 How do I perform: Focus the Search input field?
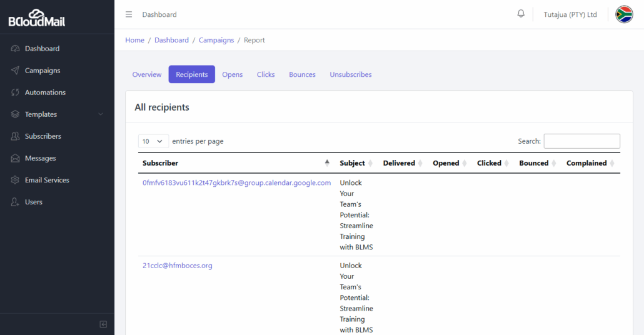tap(581, 141)
